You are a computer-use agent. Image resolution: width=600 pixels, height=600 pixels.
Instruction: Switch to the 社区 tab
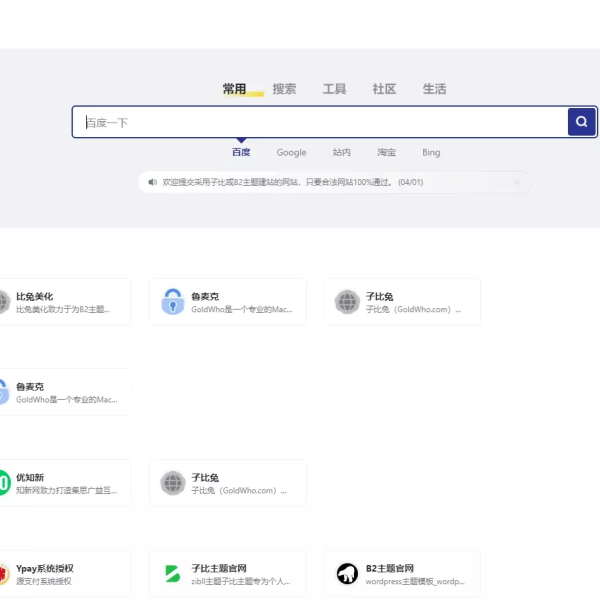pos(384,89)
